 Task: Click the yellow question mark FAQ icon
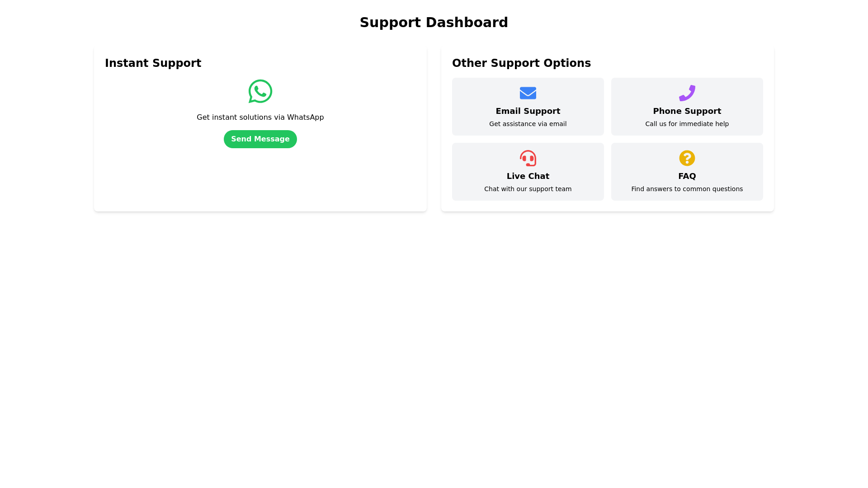[x=687, y=158]
